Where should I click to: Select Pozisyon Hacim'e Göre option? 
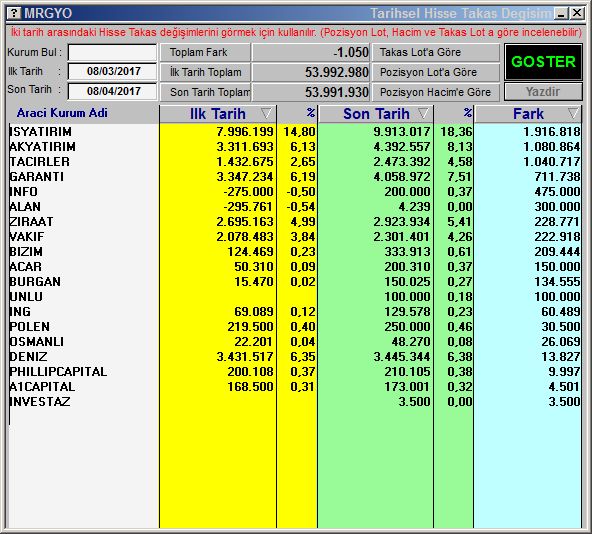[x=436, y=92]
